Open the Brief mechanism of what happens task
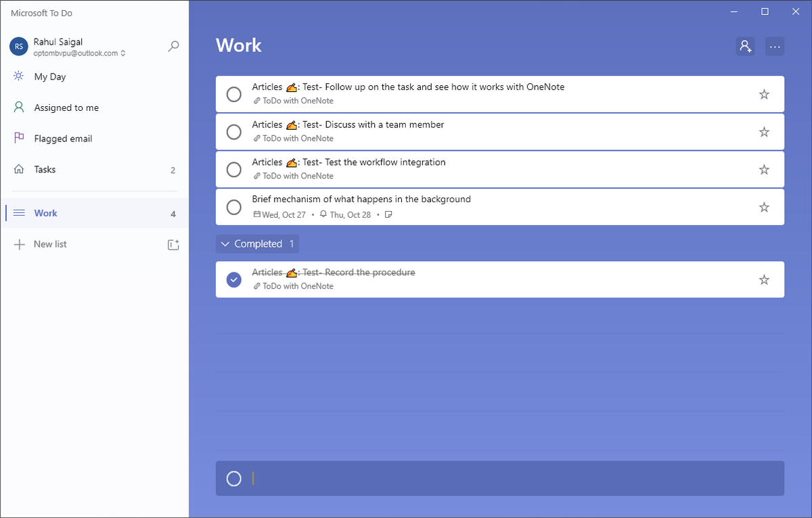The width and height of the screenshot is (812, 518). tap(361, 199)
